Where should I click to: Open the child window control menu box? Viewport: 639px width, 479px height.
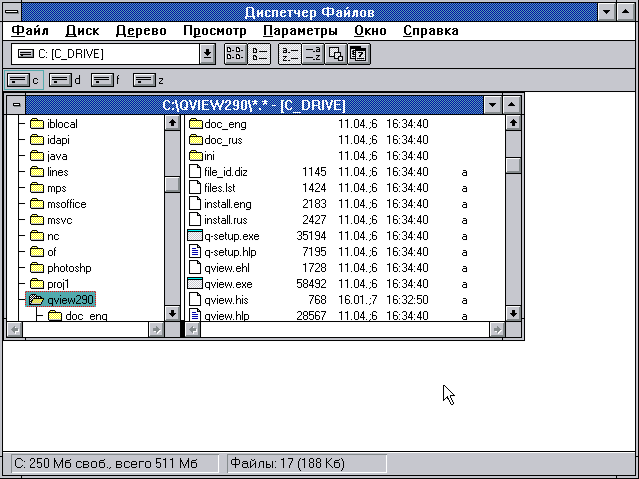tap(16, 104)
